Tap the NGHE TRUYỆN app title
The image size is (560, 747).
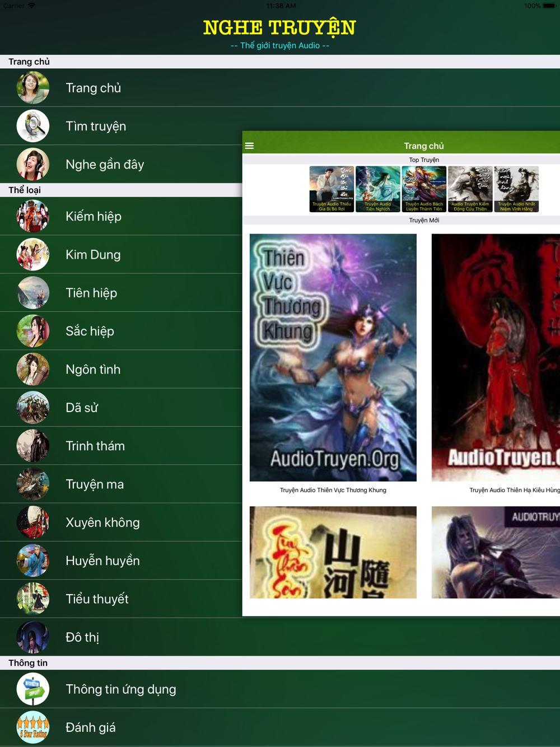click(x=279, y=27)
